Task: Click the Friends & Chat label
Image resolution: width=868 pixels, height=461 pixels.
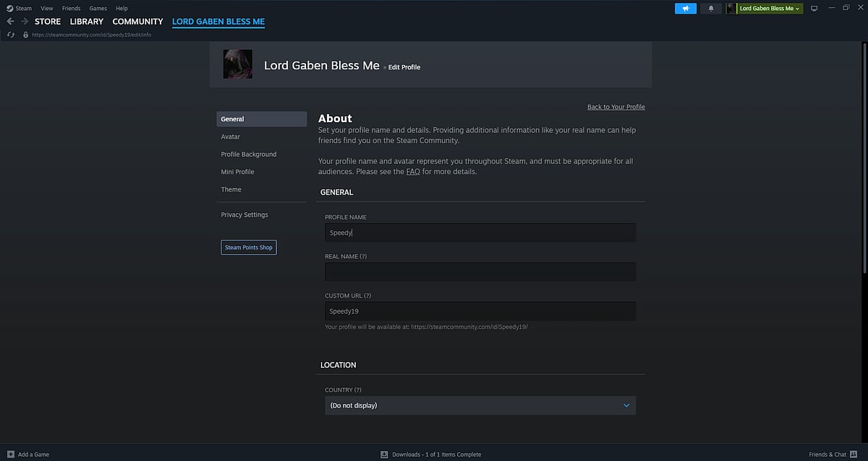Action: point(827,454)
